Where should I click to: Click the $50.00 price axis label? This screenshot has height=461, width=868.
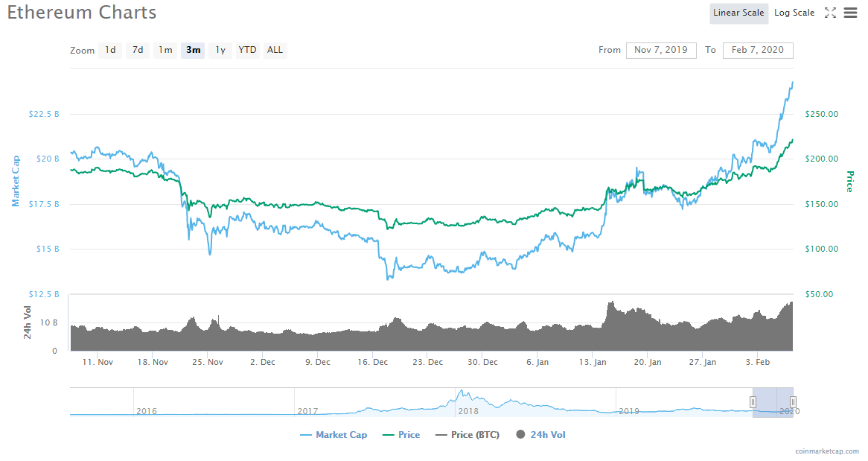pos(820,294)
